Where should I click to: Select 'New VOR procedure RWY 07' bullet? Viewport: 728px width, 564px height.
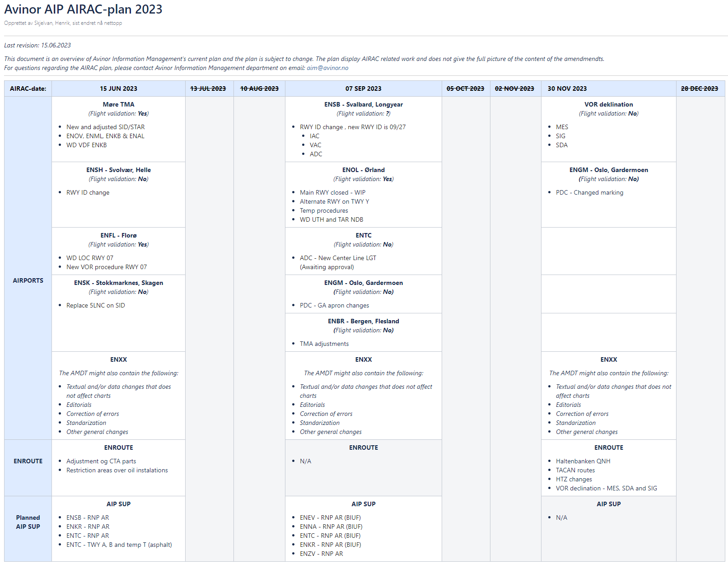107,267
